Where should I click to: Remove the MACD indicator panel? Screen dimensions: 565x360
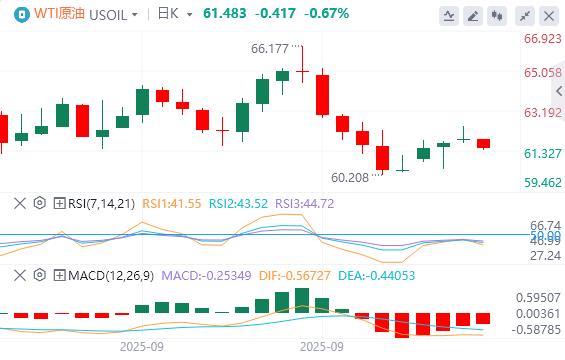(20, 276)
